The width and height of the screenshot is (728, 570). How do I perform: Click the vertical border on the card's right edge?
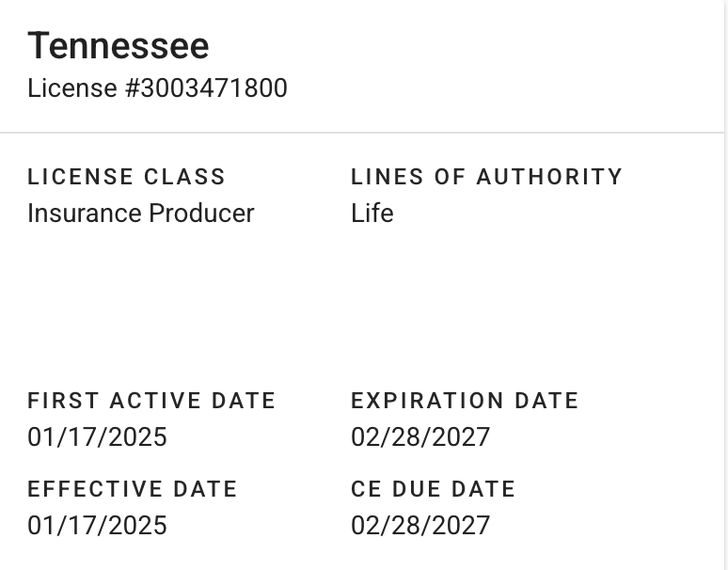coord(724,282)
